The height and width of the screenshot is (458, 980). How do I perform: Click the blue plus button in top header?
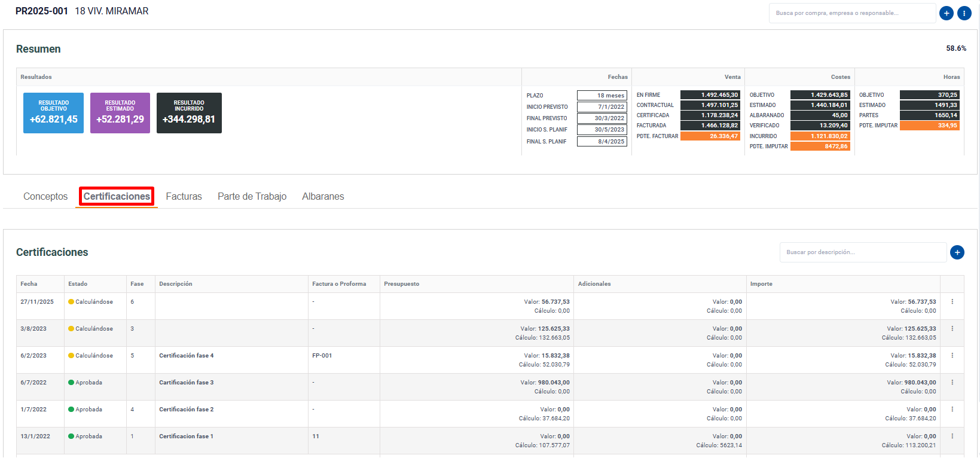click(x=947, y=13)
